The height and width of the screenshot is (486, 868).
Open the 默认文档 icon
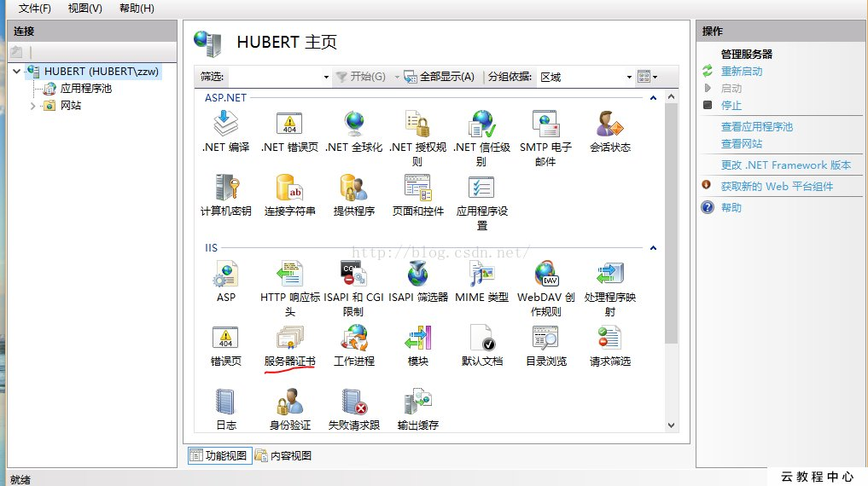pyautogui.click(x=481, y=338)
